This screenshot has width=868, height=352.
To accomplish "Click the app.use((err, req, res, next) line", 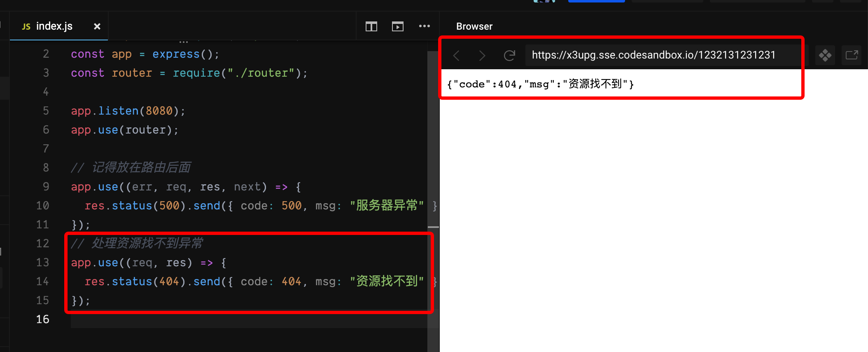I will pos(186,187).
